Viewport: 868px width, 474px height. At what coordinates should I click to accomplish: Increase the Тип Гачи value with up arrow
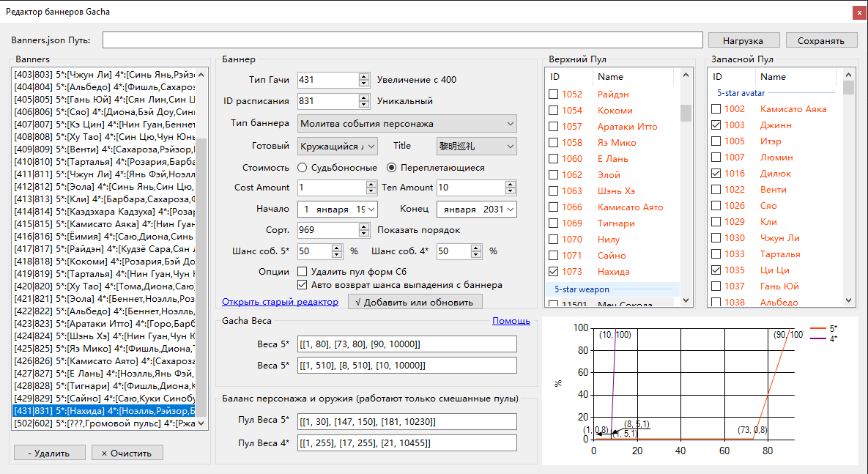[x=363, y=76]
